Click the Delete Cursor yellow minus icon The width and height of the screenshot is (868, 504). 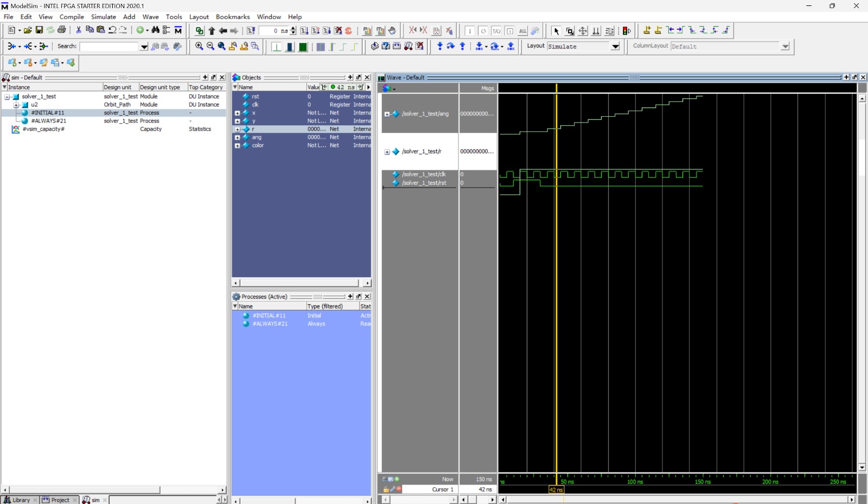tap(658, 30)
